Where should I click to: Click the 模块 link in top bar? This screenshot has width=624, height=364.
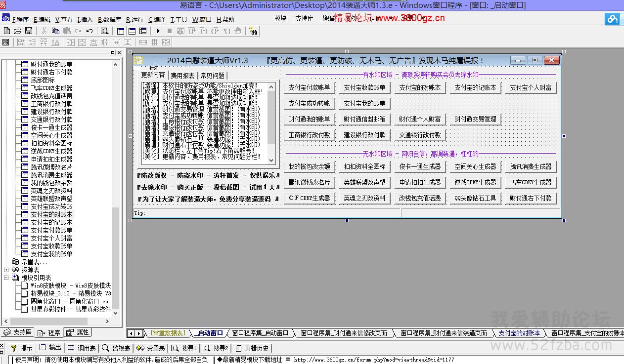pyautogui.click(x=280, y=18)
